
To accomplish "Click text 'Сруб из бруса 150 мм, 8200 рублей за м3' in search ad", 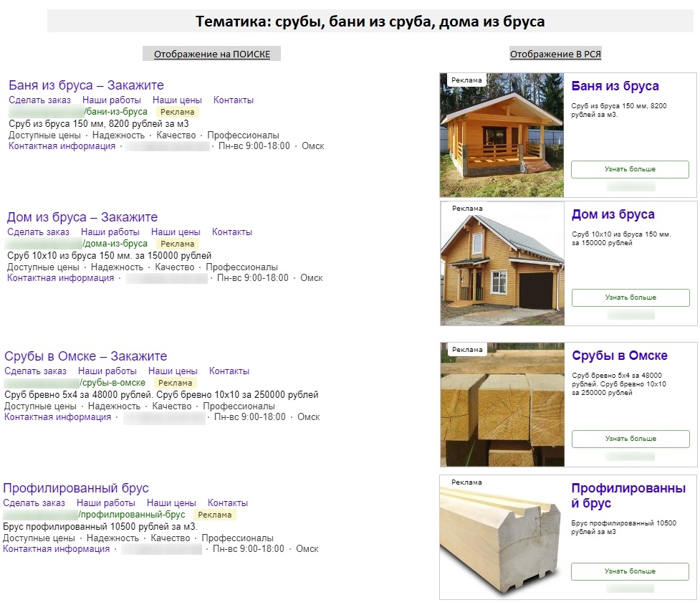I will (99, 124).
